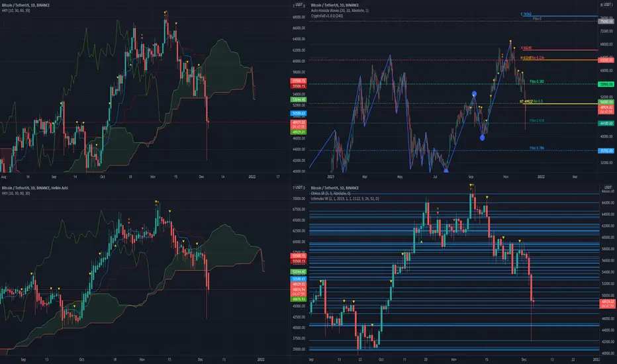Open the Bitcoin / TetherUS symbol title in the top-left chart
This screenshot has width=617, height=364.
coord(26,5)
